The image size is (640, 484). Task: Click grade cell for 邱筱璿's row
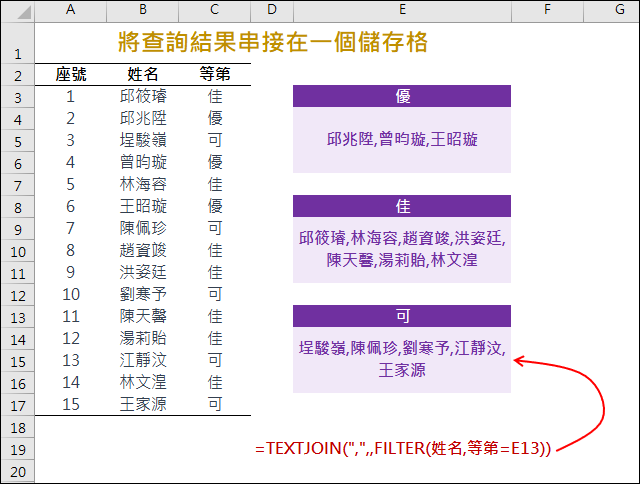(x=214, y=96)
